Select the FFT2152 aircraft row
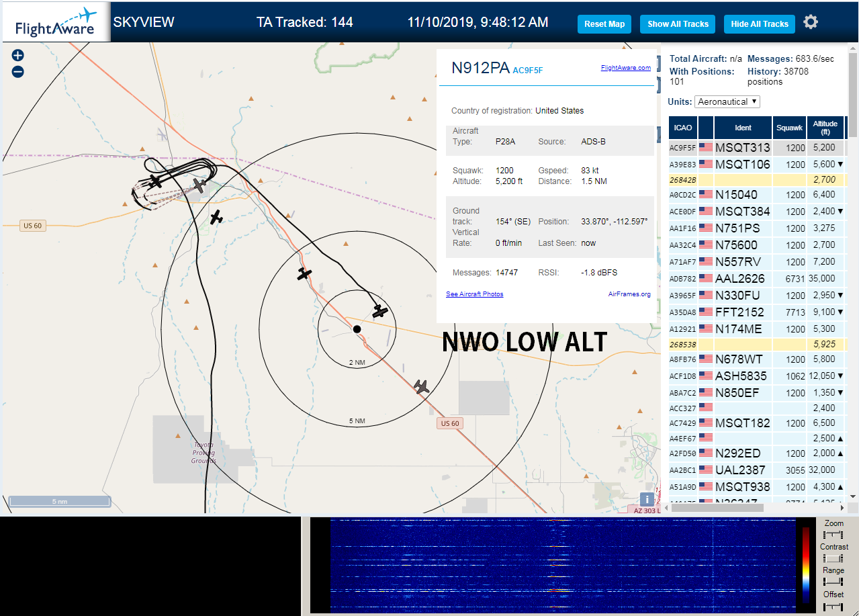 (758, 312)
